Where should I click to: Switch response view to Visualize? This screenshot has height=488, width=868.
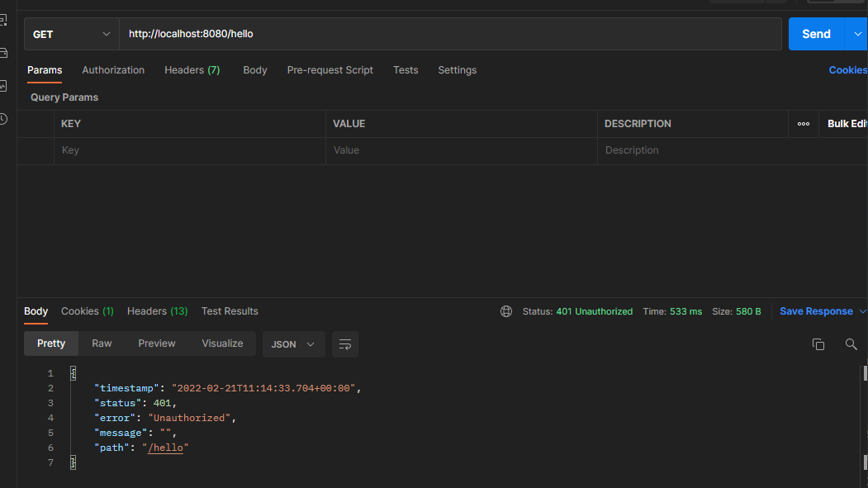tap(222, 343)
